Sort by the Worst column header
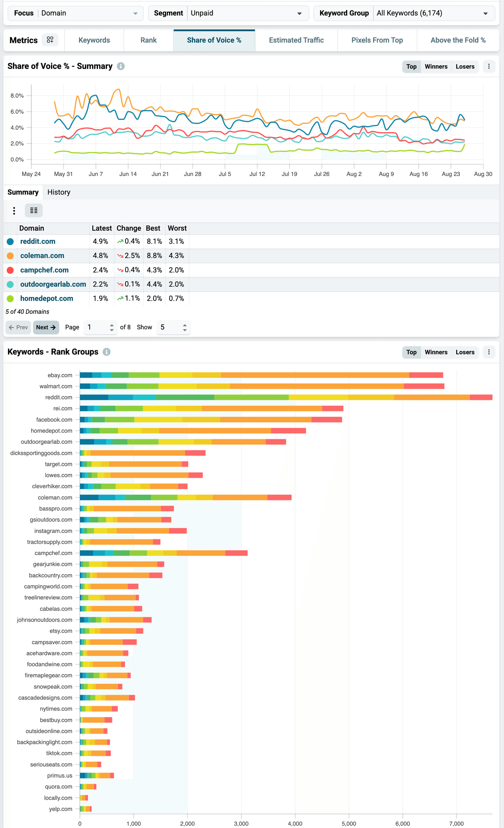Image resolution: width=504 pixels, height=828 pixels. (x=177, y=229)
